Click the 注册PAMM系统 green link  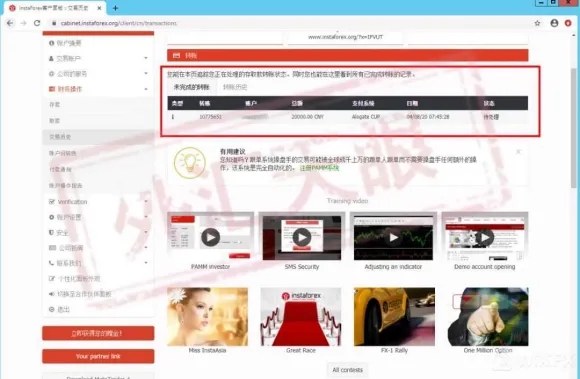tap(319, 168)
